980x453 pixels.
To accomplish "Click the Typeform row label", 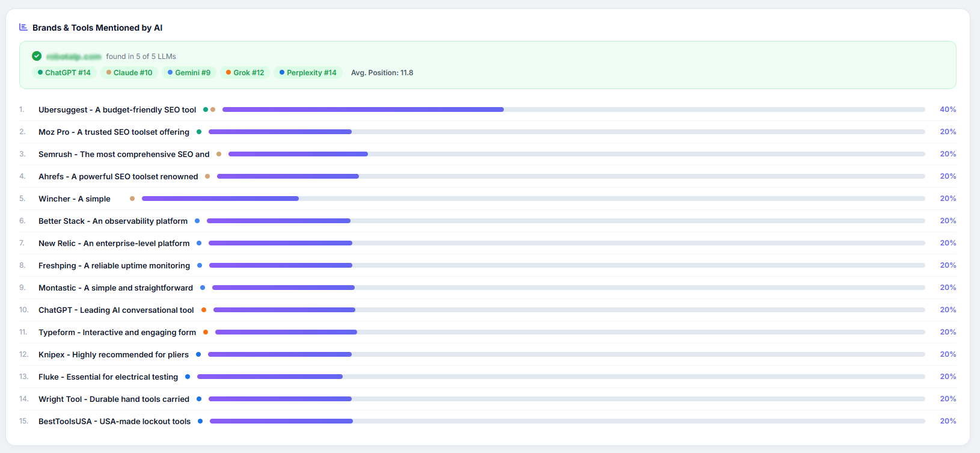I will tap(117, 332).
